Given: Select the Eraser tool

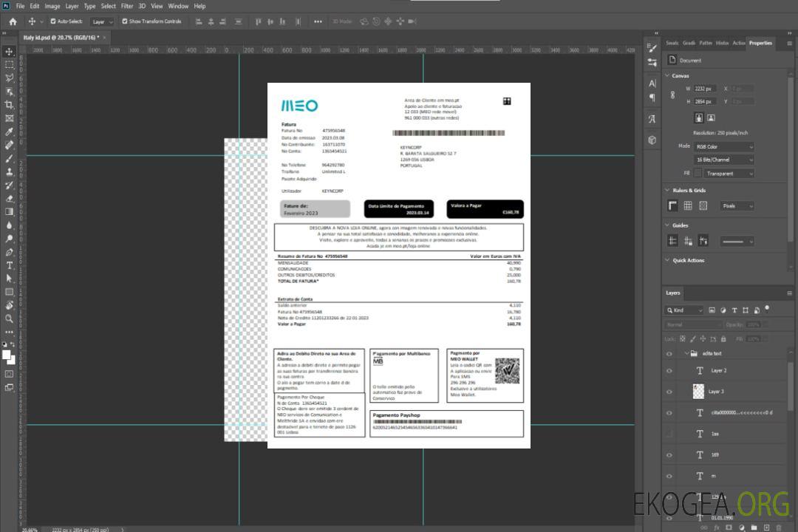Looking at the screenshot, I should 10,199.
